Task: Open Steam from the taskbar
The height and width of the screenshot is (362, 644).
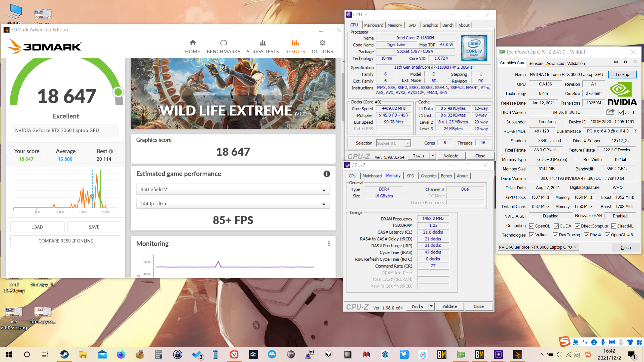Action: tap(64, 354)
